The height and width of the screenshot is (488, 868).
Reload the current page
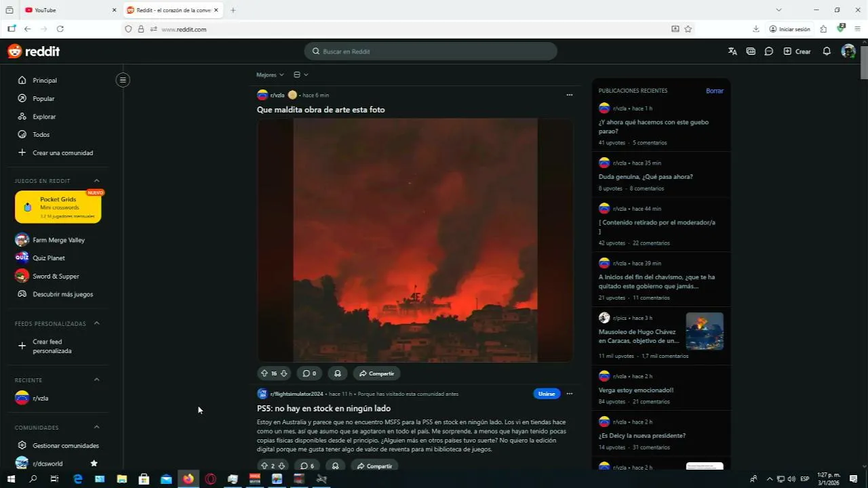click(60, 29)
